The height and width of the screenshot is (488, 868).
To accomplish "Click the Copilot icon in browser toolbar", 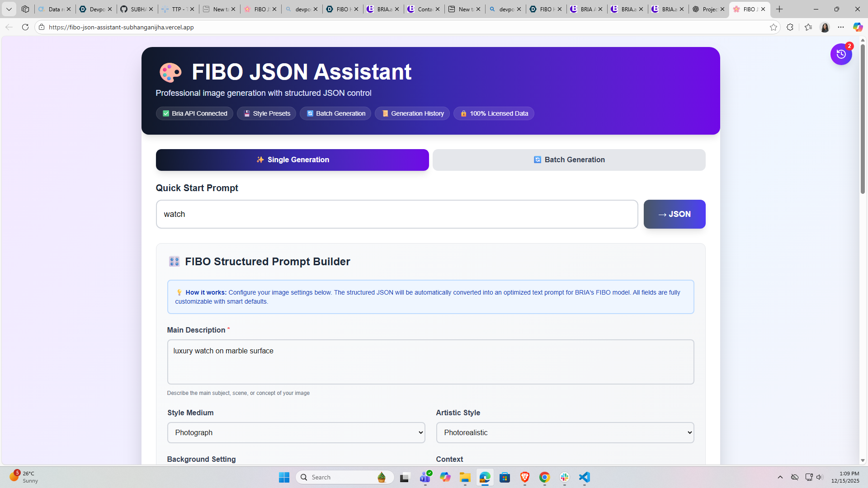I will [858, 27].
